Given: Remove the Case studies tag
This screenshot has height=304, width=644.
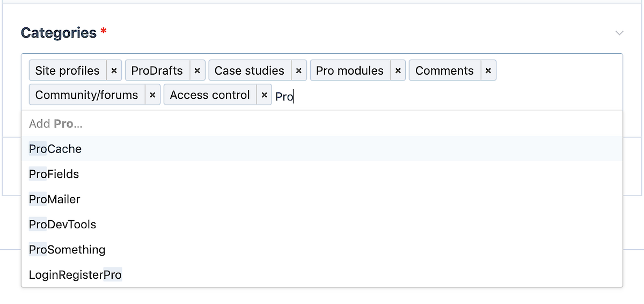Looking at the screenshot, I should [298, 70].
